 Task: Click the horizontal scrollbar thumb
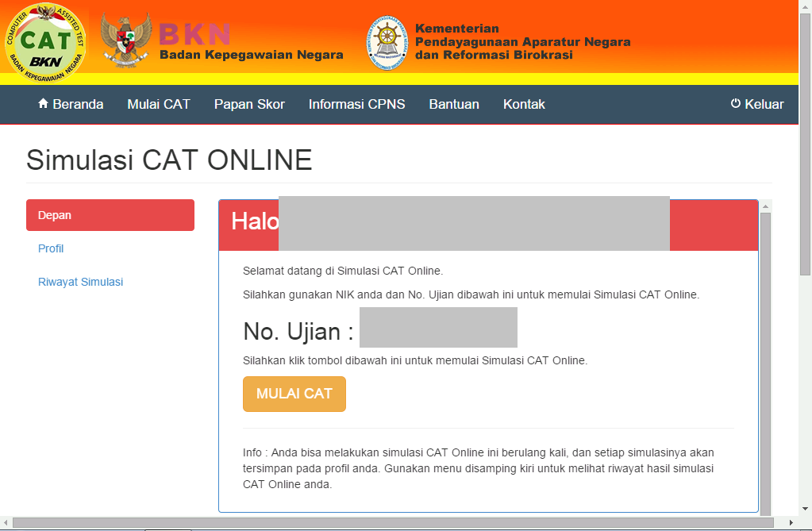coord(393,523)
